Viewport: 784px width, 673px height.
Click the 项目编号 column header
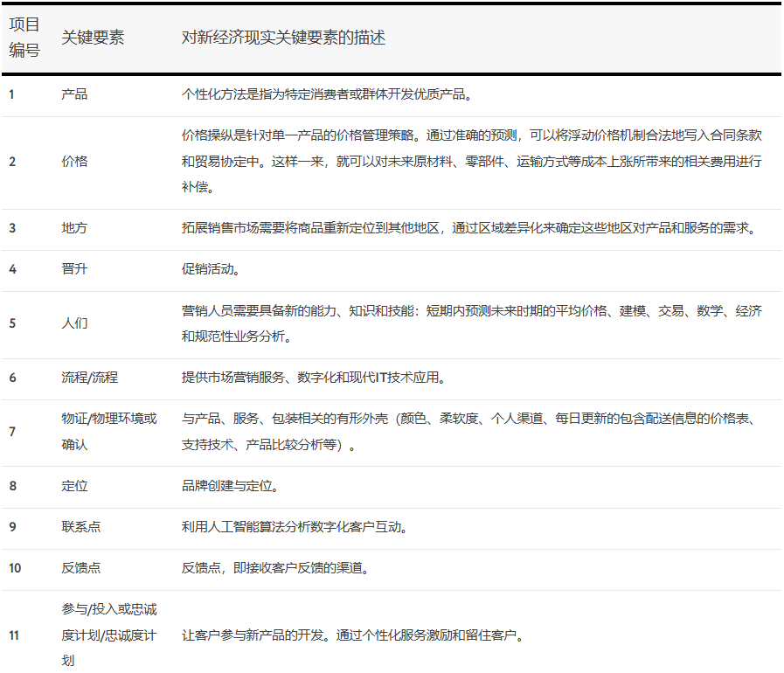click(24, 38)
